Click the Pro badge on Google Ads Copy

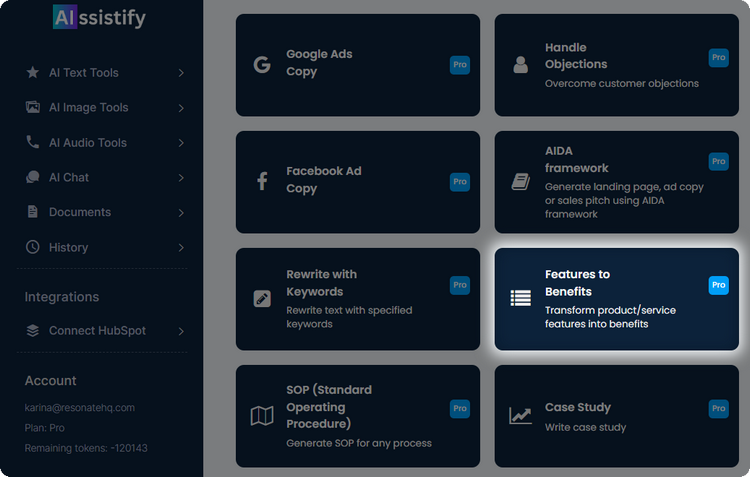(x=459, y=65)
